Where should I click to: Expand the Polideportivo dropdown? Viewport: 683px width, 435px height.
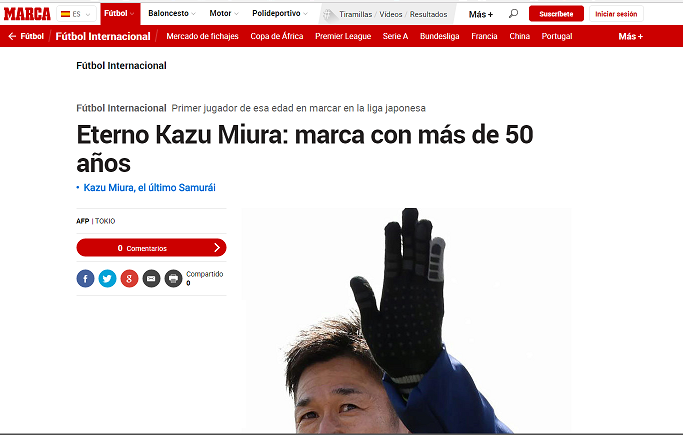point(280,13)
